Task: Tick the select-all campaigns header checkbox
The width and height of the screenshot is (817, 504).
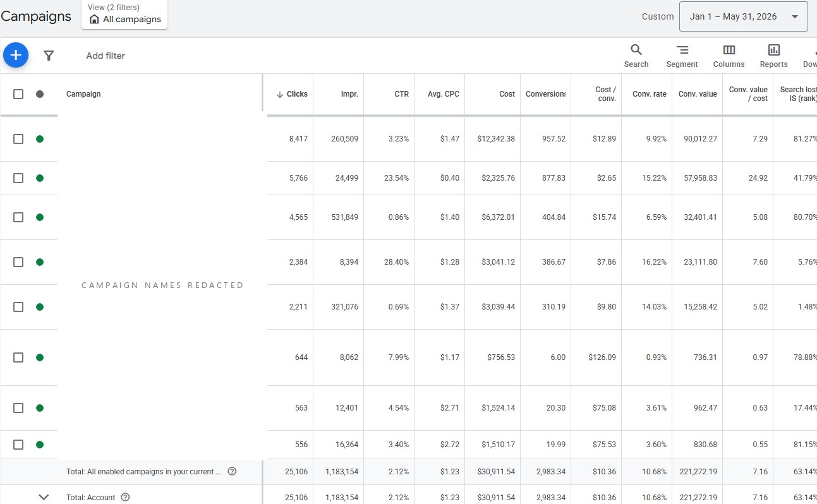Action: pyautogui.click(x=18, y=94)
